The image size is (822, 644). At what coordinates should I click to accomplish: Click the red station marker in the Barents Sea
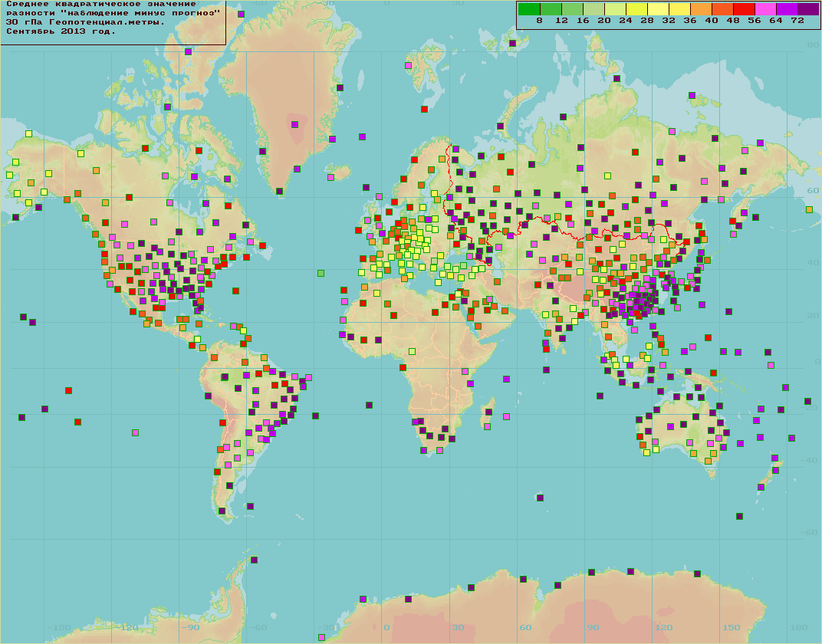tap(424, 109)
